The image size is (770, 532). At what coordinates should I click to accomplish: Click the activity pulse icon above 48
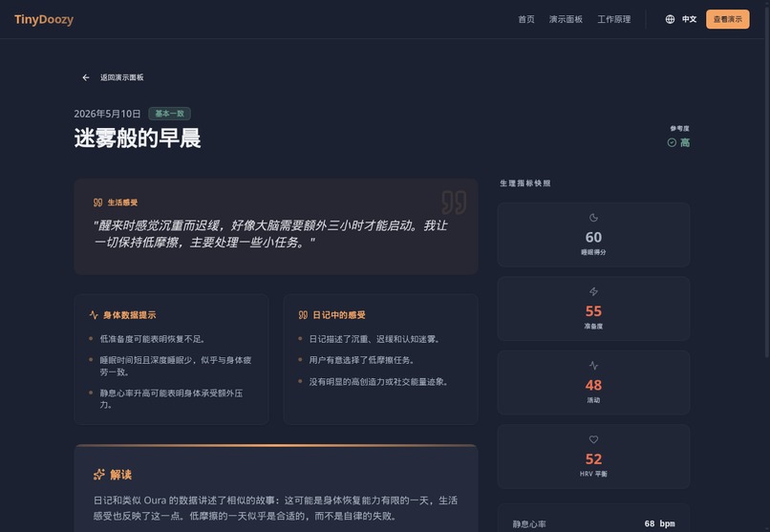coord(593,366)
